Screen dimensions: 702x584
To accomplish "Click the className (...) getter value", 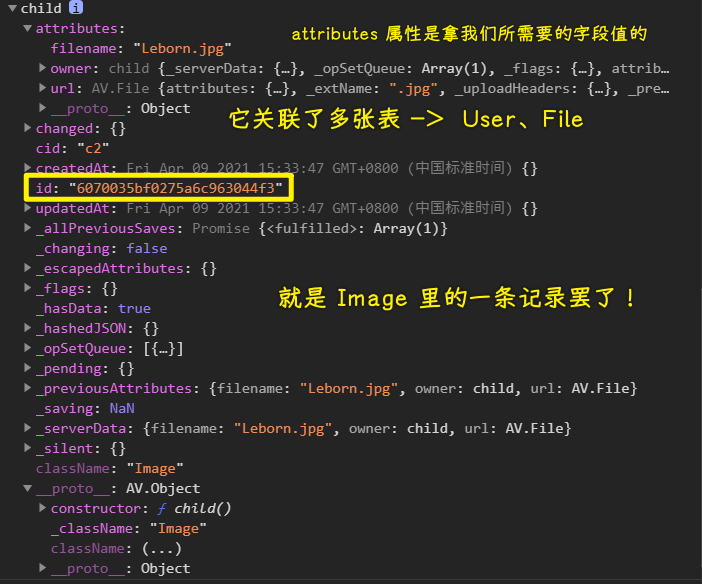I will point(162,548).
